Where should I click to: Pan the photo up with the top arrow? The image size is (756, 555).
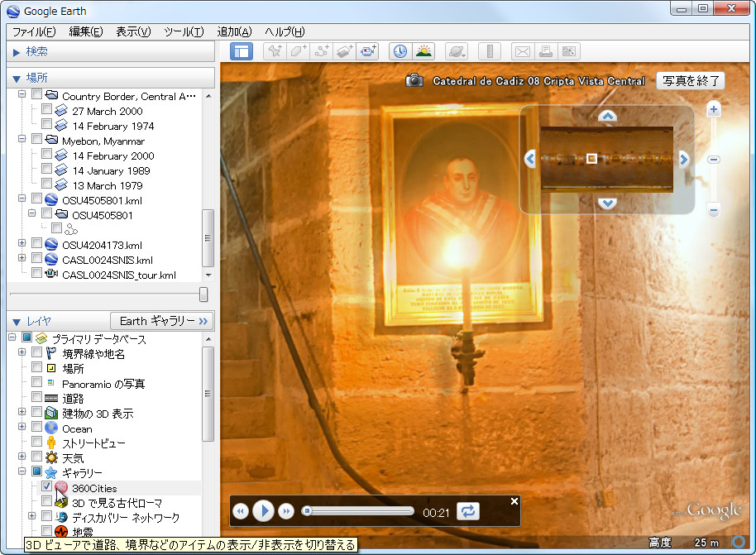[607, 116]
